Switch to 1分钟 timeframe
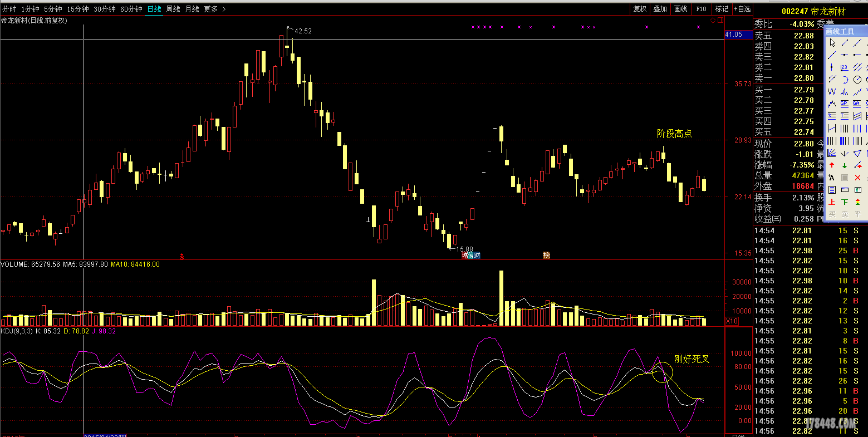 tap(30, 9)
